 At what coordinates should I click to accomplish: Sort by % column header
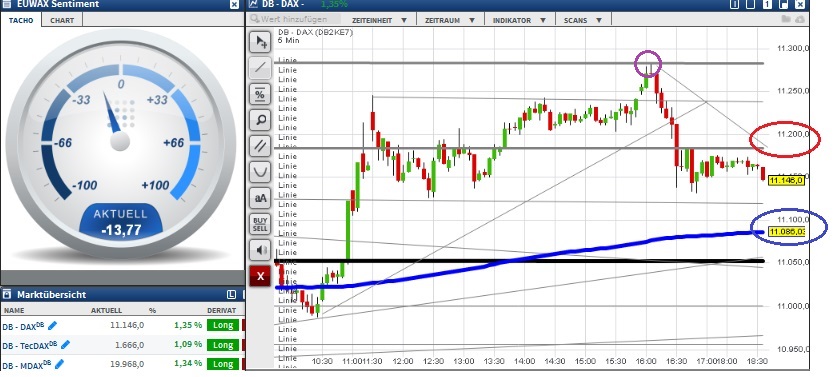[x=152, y=311]
